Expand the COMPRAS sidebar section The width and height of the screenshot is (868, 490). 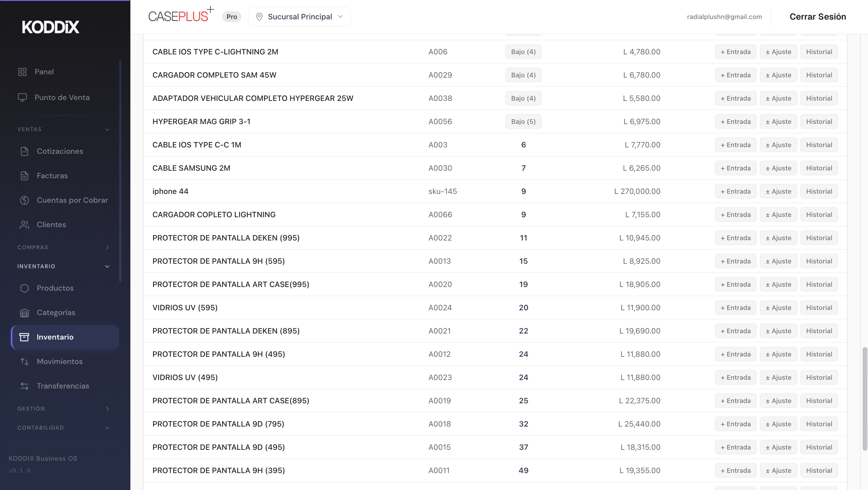click(107, 247)
